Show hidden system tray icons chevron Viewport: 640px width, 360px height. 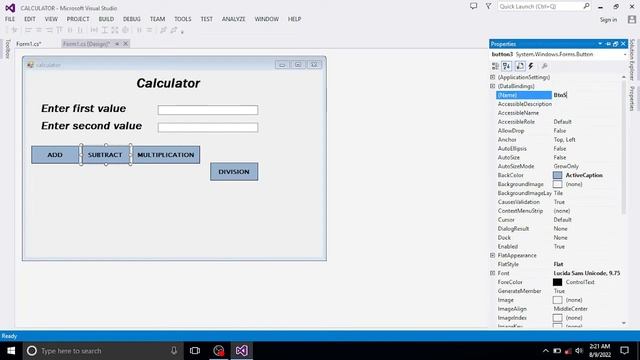point(545,351)
